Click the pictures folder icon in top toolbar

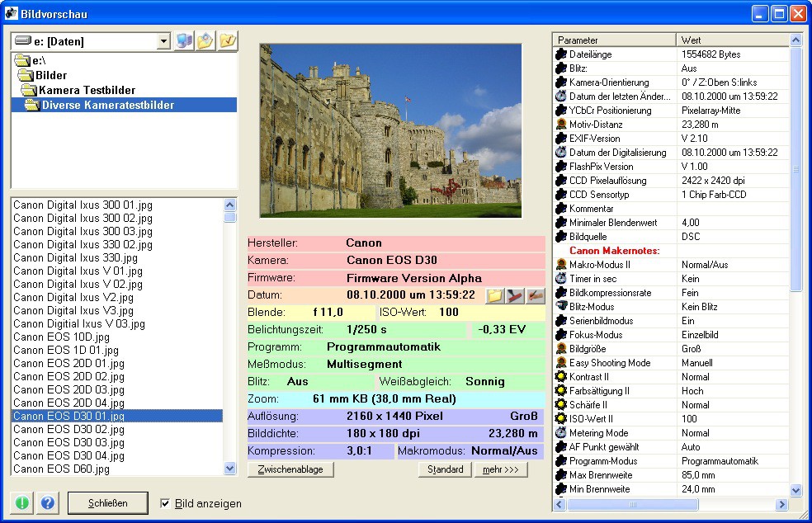(x=205, y=41)
